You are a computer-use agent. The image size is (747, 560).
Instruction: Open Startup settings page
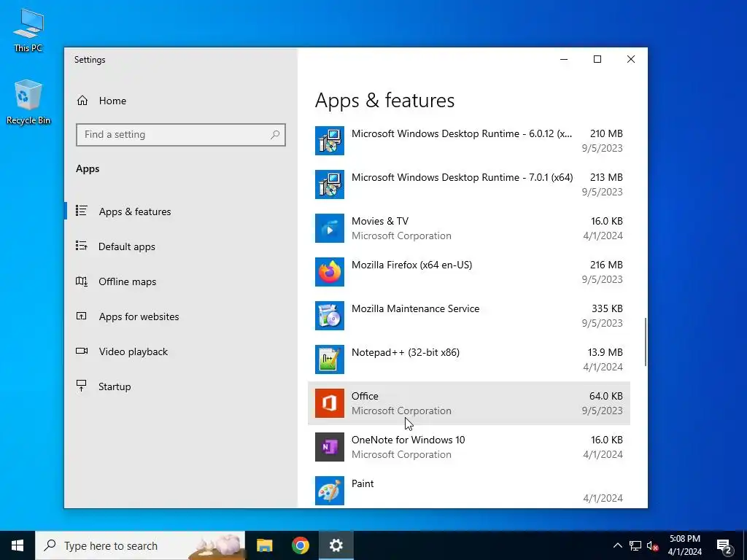[115, 386]
